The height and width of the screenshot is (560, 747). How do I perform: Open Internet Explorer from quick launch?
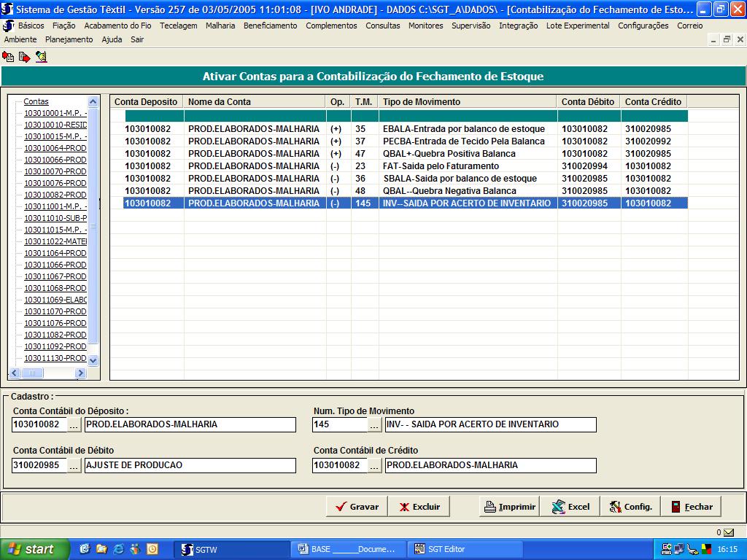[x=119, y=549]
